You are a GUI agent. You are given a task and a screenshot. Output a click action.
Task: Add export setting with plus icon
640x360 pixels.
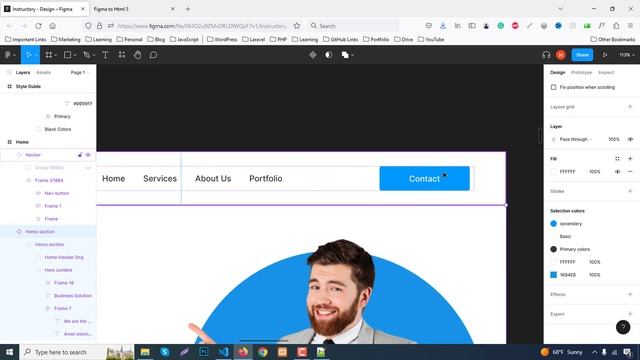point(630,314)
